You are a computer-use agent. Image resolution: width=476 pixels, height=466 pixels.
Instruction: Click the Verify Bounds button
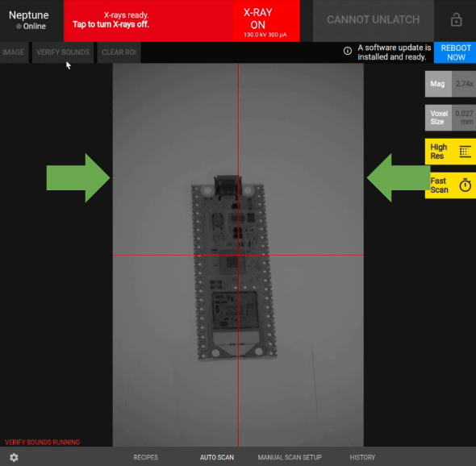pyautogui.click(x=63, y=52)
